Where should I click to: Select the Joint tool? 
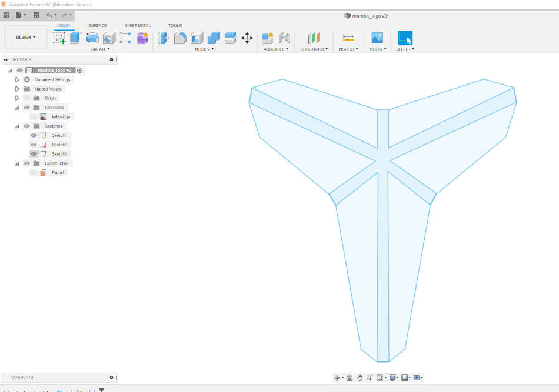click(284, 38)
